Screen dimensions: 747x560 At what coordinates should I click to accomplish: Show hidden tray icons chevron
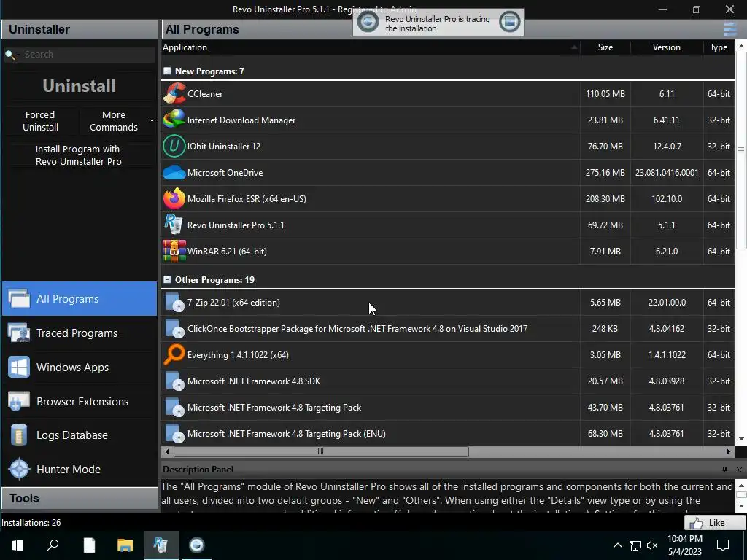tap(617, 545)
